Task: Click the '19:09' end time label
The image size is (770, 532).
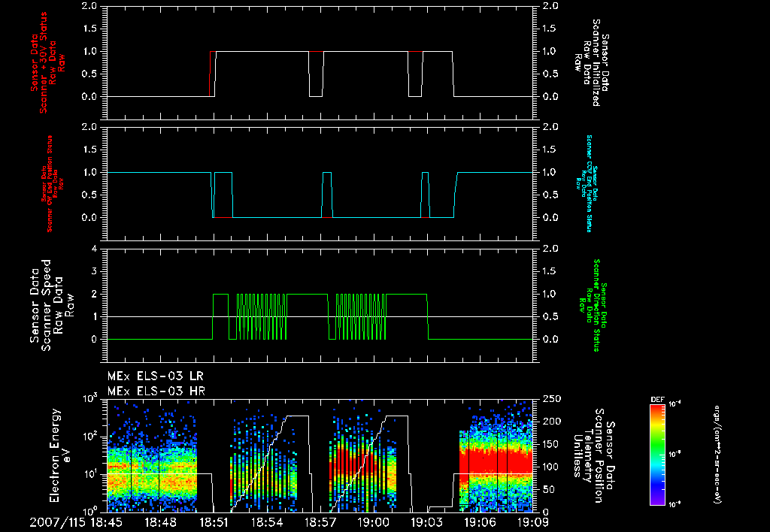Action: point(533,522)
